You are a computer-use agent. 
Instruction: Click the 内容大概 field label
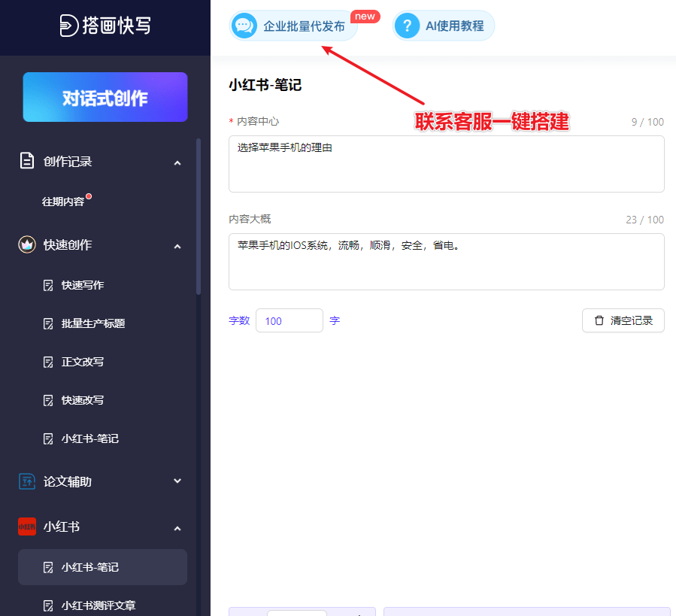click(250, 219)
